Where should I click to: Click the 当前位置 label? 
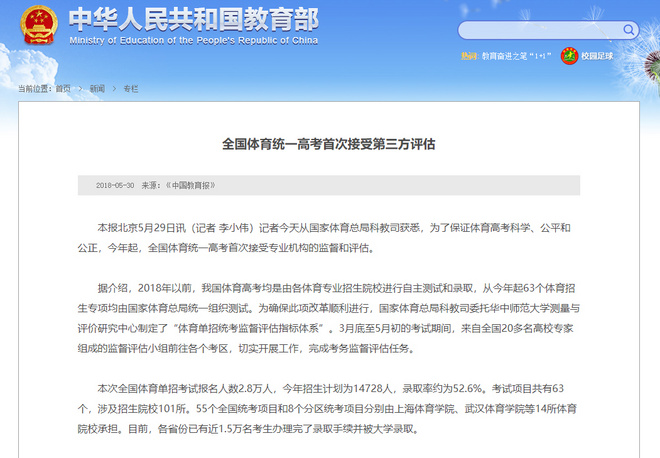coord(35,88)
